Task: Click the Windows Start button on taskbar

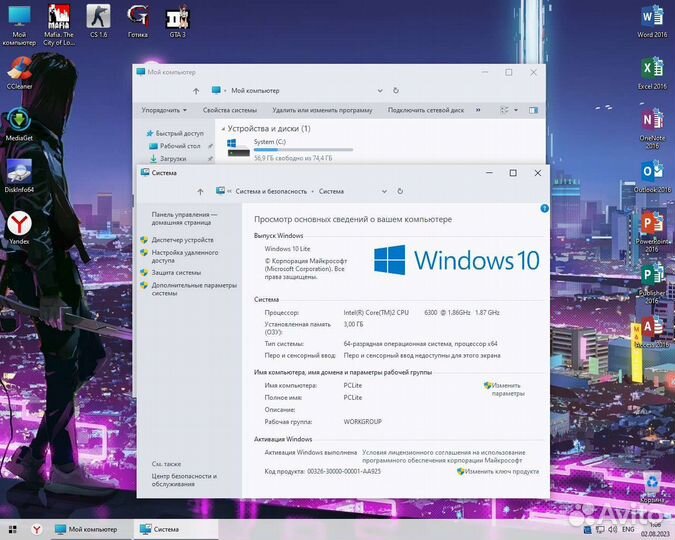Action: (12, 529)
